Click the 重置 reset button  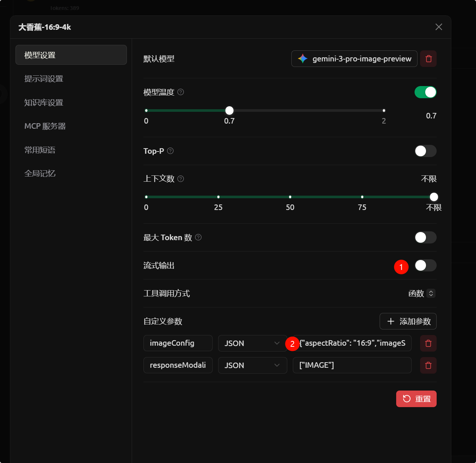[416, 399]
